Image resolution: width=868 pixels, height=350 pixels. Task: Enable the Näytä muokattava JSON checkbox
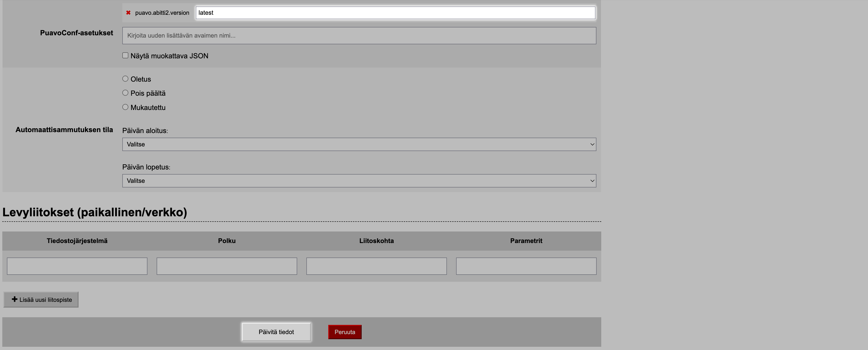pos(125,56)
